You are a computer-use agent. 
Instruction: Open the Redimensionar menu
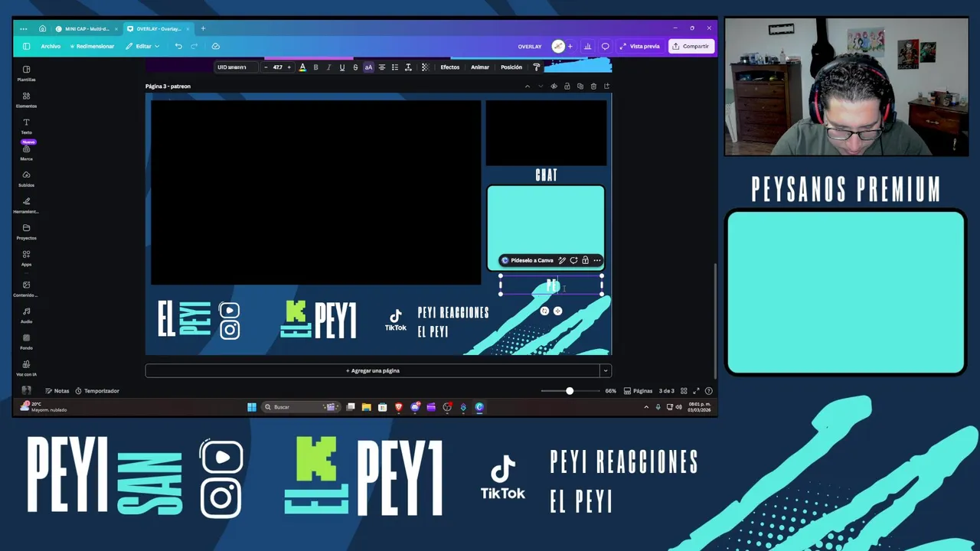93,46
